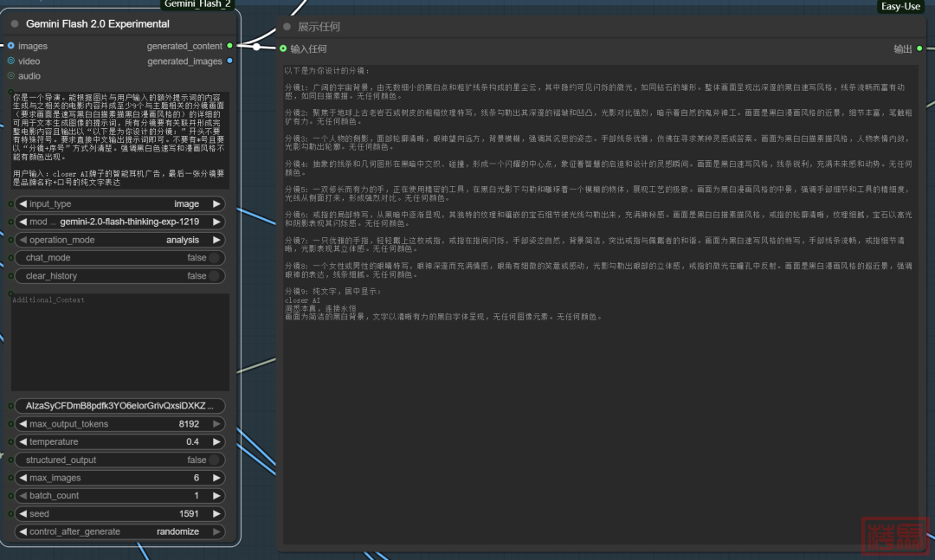935x560 pixels.
Task: Collapse the Gemini Flash 2.0 Experimental node dot
Action: (15, 24)
